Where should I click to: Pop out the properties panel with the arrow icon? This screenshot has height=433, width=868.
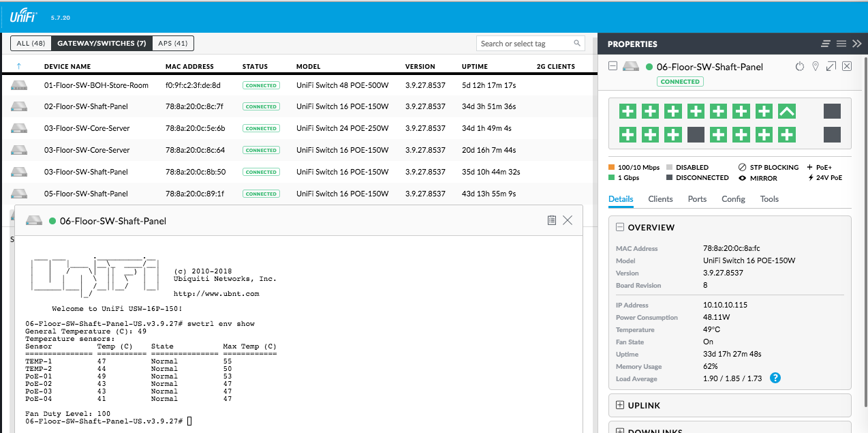pyautogui.click(x=831, y=66)
